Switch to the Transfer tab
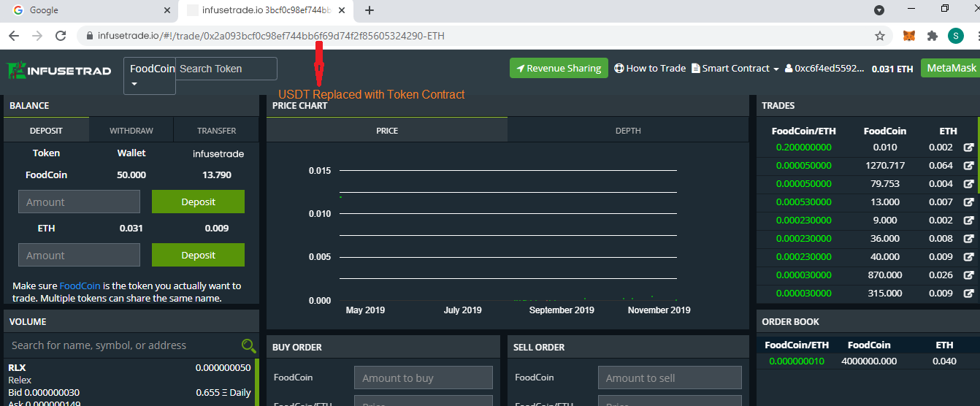980x406 pixels. [217, 131]
